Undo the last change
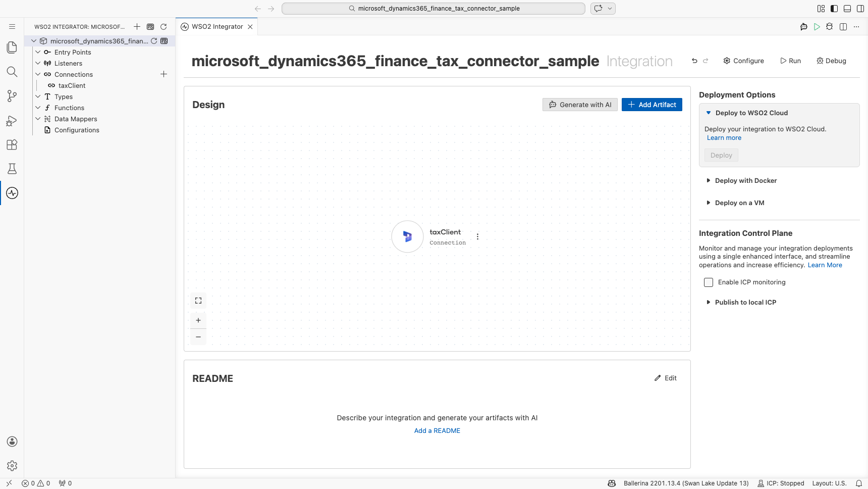This screenshot has height=489, width=868. (x=694, y=61)
